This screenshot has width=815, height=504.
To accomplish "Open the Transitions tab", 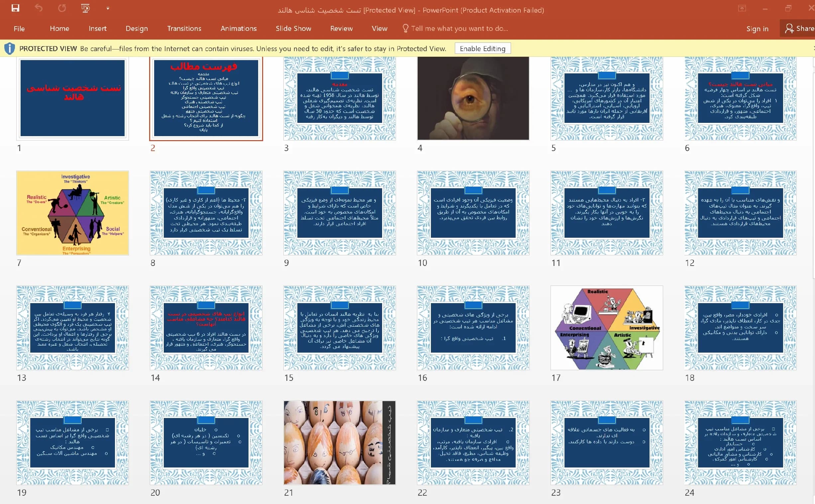I will pos(184,29).
